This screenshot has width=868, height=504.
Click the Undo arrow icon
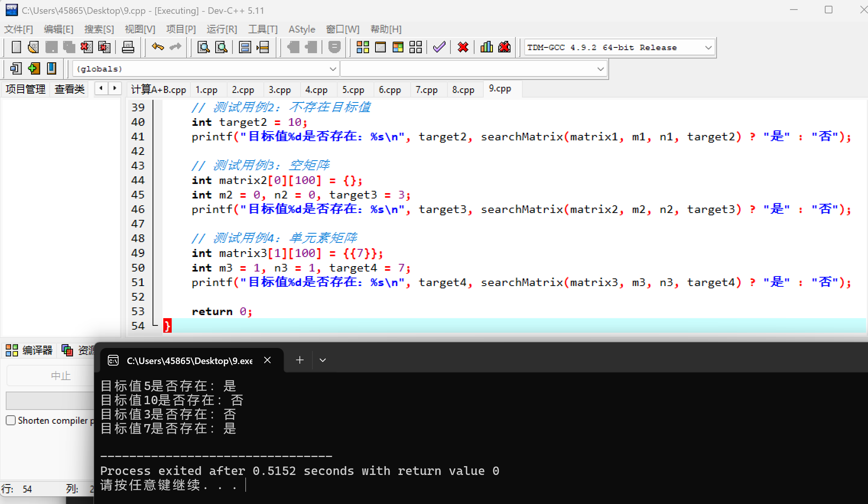coord(158,47)
